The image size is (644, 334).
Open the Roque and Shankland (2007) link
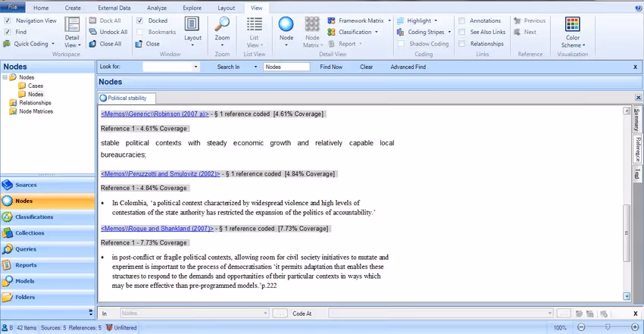[x=158, y=229]
